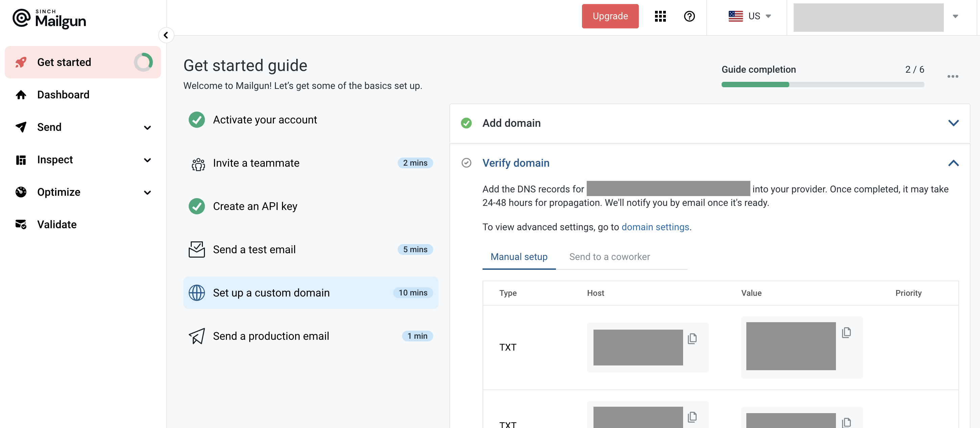
Task: Expand the Add domain section chevron
Action: pyautogui.click(x=953, y=123)
